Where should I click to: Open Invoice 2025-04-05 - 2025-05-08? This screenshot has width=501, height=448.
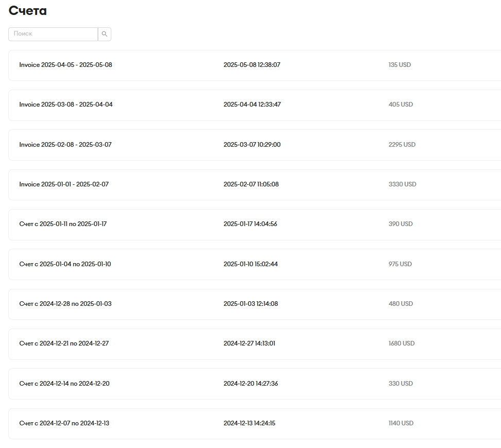65,65
